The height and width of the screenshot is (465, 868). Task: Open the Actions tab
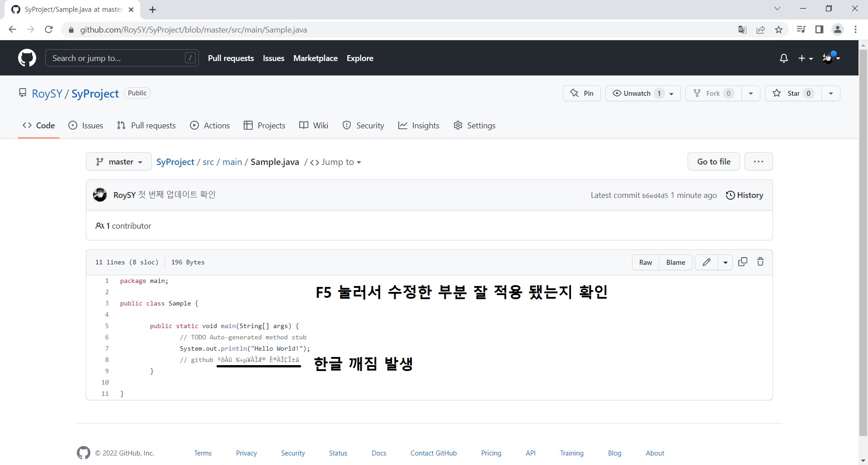[x=210, y=126]
